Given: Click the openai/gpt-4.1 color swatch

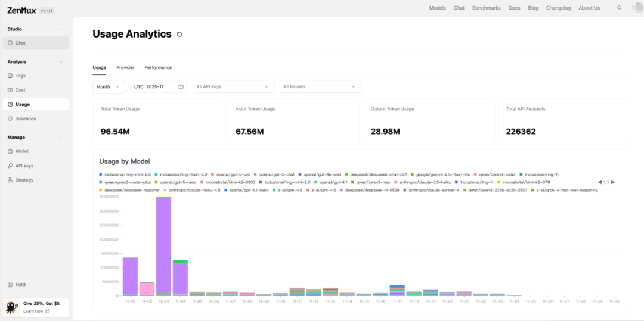Looking at the screenshot, I should pyautogui.click(x=315, y=182).
